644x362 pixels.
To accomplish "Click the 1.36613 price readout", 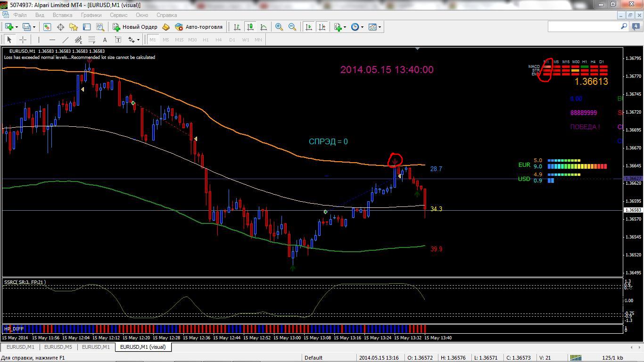I will [x=591, y=82].
